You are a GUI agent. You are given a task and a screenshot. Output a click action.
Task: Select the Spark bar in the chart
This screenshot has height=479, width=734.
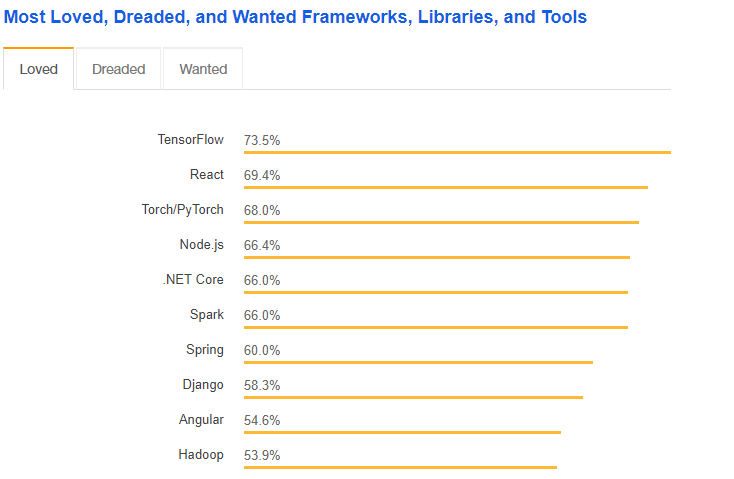[435, 327]
